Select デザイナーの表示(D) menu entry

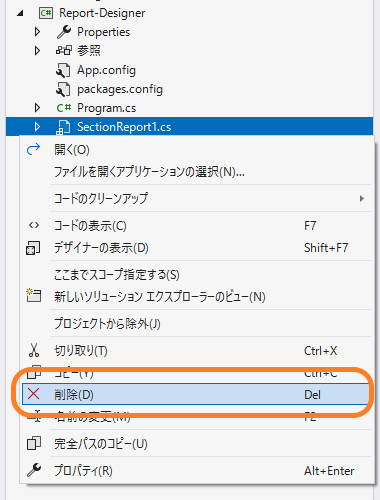(197, 248)
